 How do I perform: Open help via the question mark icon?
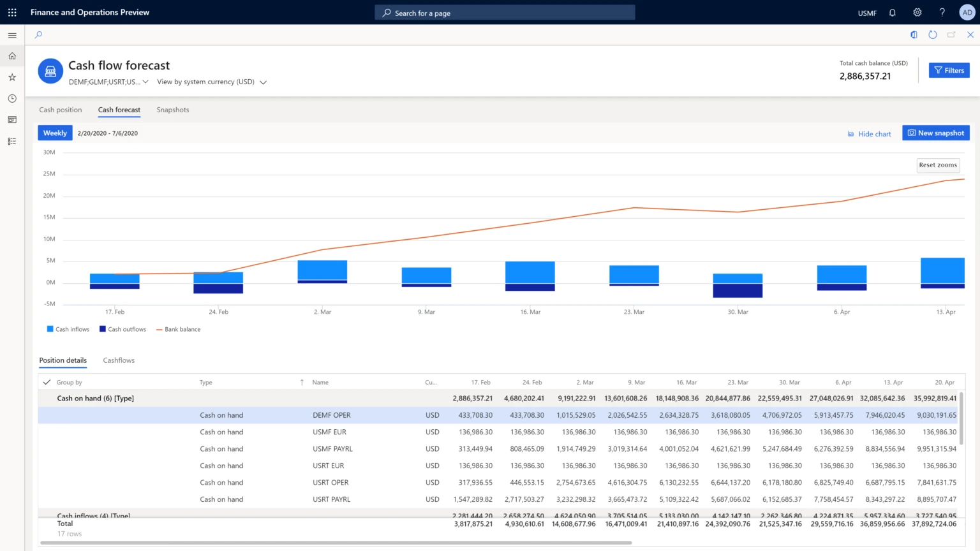click(942, 12)
